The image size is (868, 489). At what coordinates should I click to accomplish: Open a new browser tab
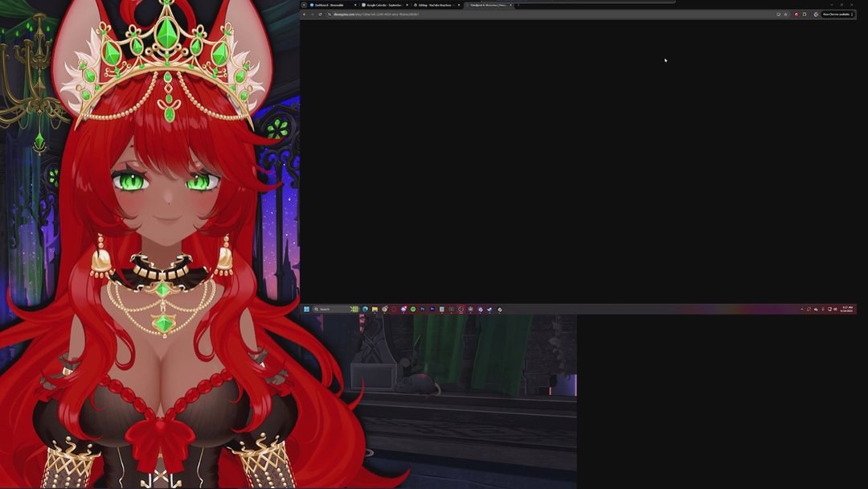click(x=518, y=5)
